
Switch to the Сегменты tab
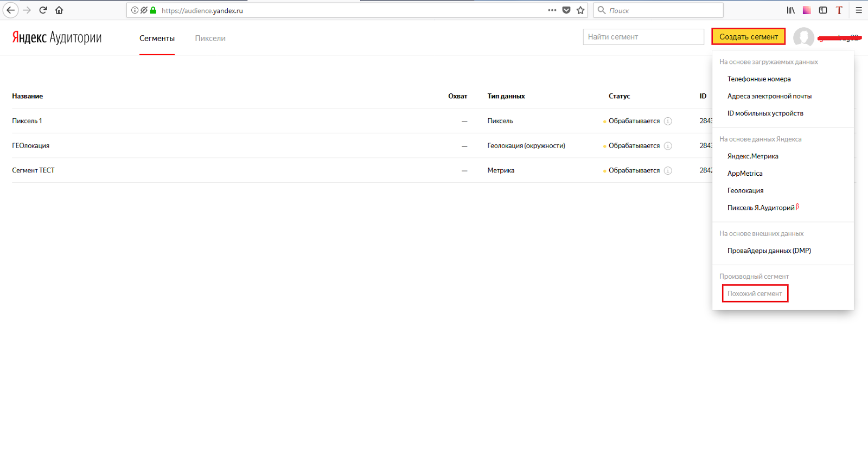tap(157, 39)
